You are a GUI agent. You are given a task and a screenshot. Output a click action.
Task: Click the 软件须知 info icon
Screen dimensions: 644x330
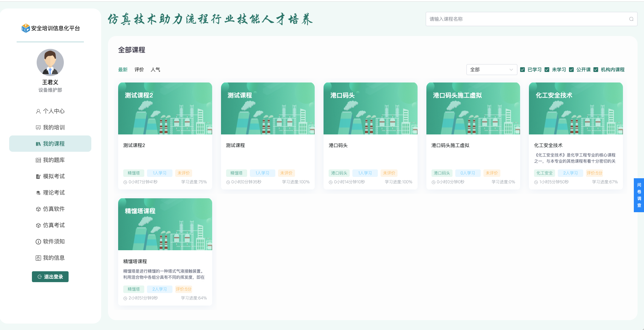click(x=38, y=242)
